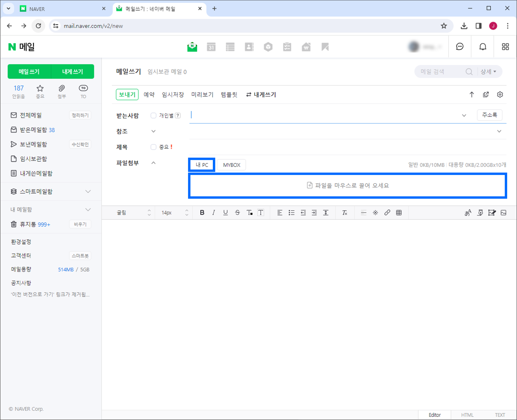Click the 보내기 send button
This screenshot has width=517, height=420.
click(x=127, y=95)
